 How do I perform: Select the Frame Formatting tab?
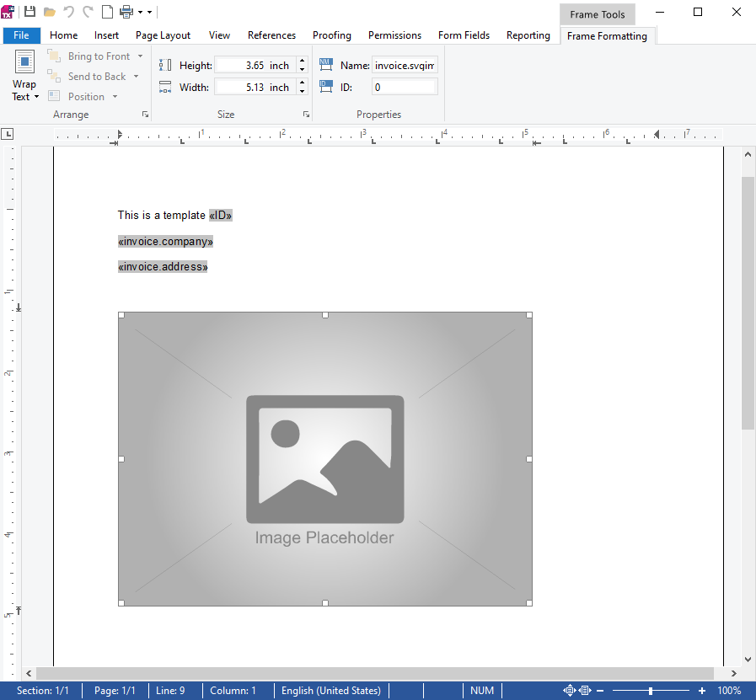(607, 36)
